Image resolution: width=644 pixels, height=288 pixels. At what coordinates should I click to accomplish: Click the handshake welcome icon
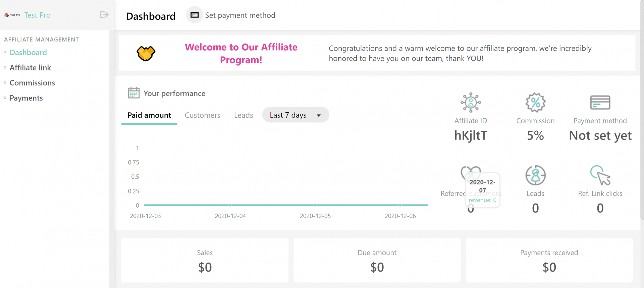146,53
